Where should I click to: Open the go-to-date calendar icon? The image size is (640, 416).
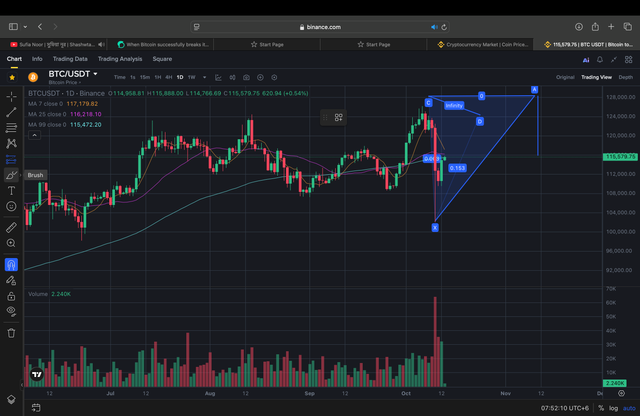click(36, 407)
